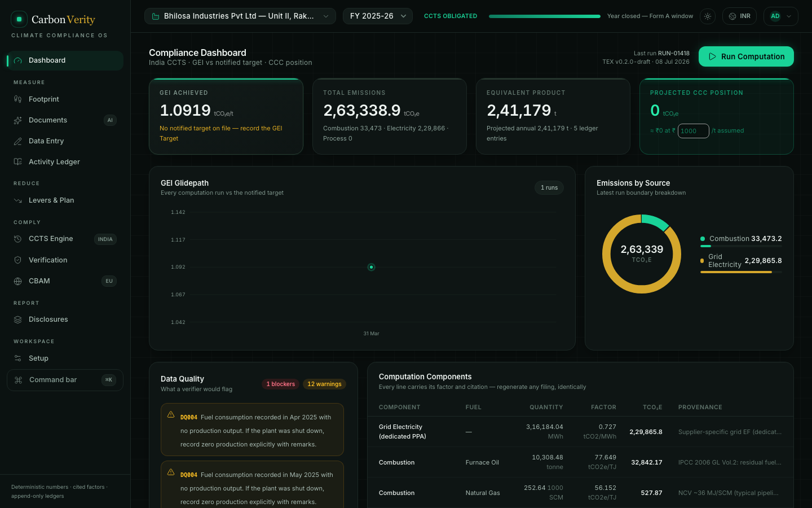Click the GEI Achieved card
812x508 pixels.
tap(226, 116)
